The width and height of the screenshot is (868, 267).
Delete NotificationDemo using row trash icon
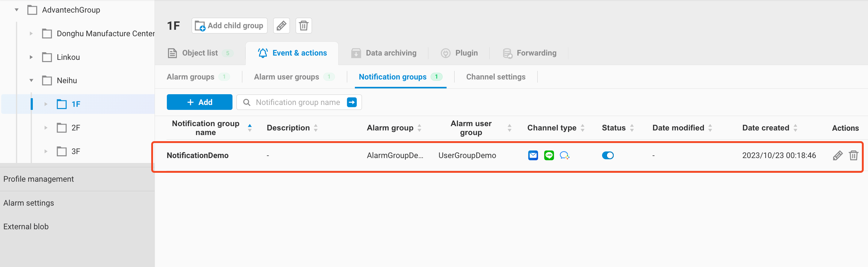pyautogui.click(x=853, y=155)
